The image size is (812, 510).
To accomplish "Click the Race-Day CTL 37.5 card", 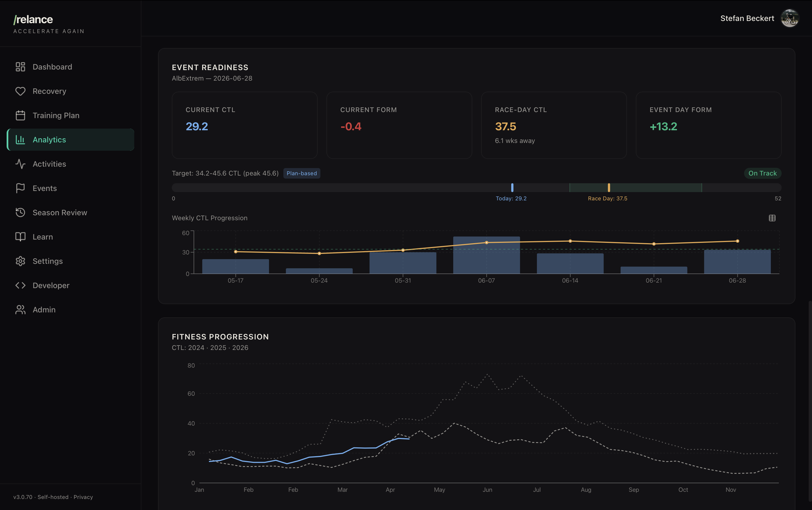I will tap(553, 125).
